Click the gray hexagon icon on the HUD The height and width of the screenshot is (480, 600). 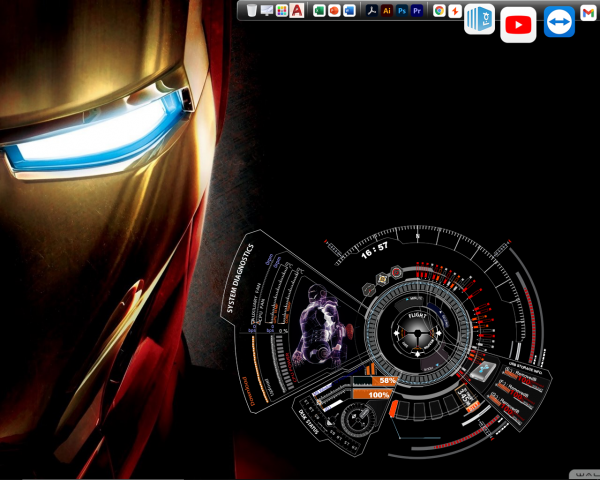(x=369, y=289)
